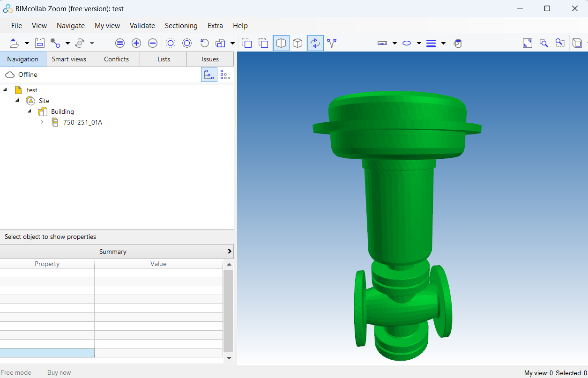Click the plus circle toolbar icon
Image resolution: width=588 pixels, height=378 pixels.
click(x=136, y=43)
